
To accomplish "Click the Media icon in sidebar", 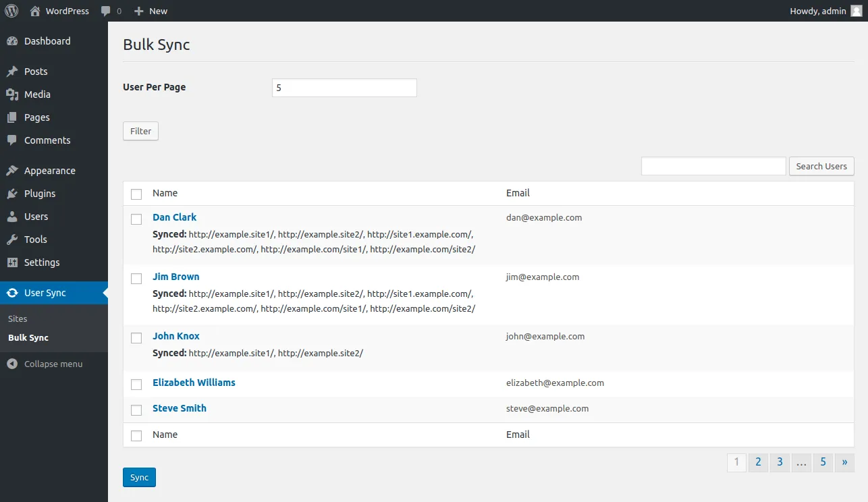I will click(x=12, y=94).
